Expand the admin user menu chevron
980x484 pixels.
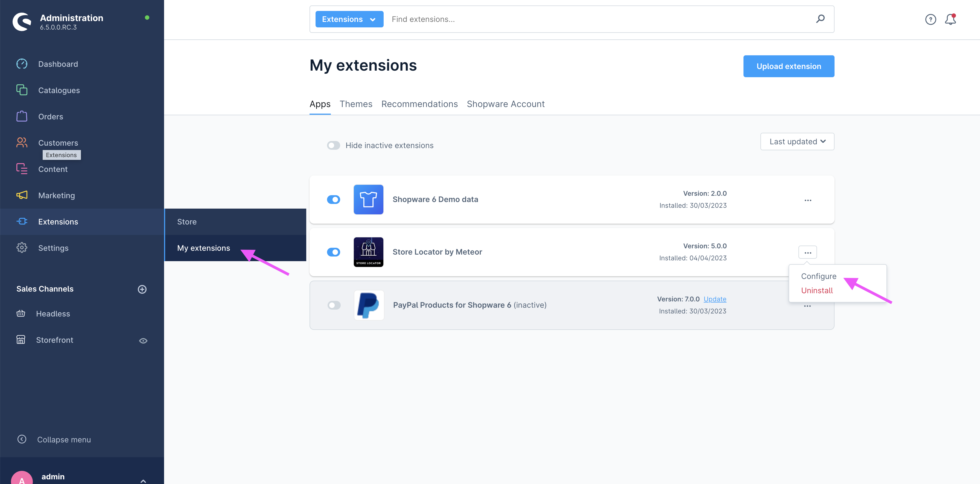point(143,480)
